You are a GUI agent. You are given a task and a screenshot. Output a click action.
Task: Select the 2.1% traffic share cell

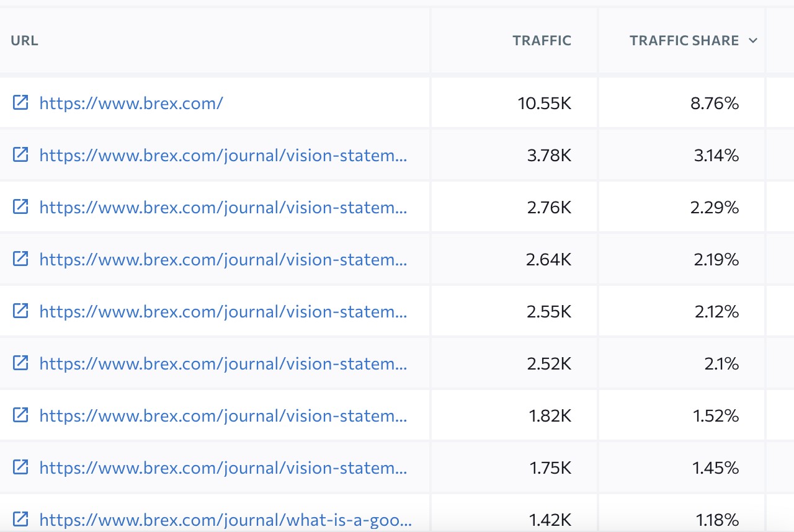point(721,363)
